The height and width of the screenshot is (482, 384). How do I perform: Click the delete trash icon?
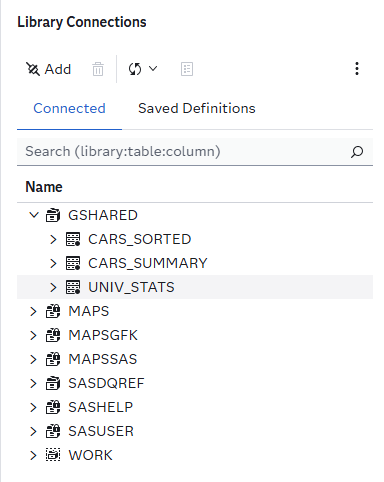98,69
